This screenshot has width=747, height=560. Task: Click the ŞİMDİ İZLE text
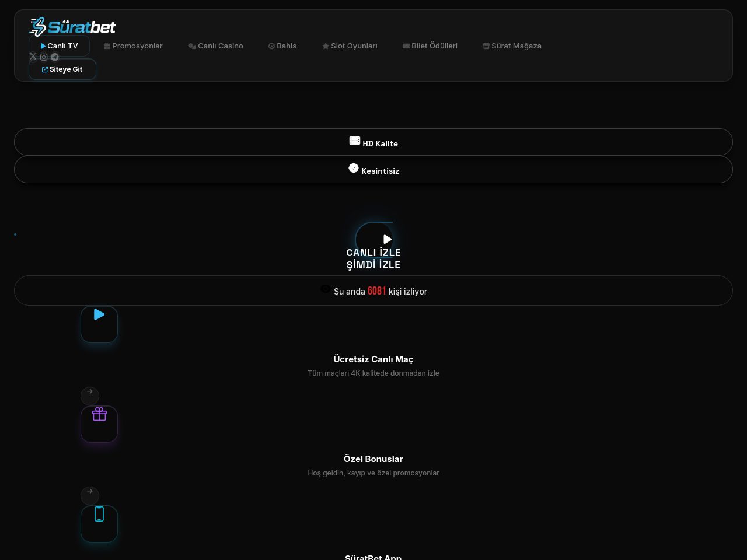point(373,265)
